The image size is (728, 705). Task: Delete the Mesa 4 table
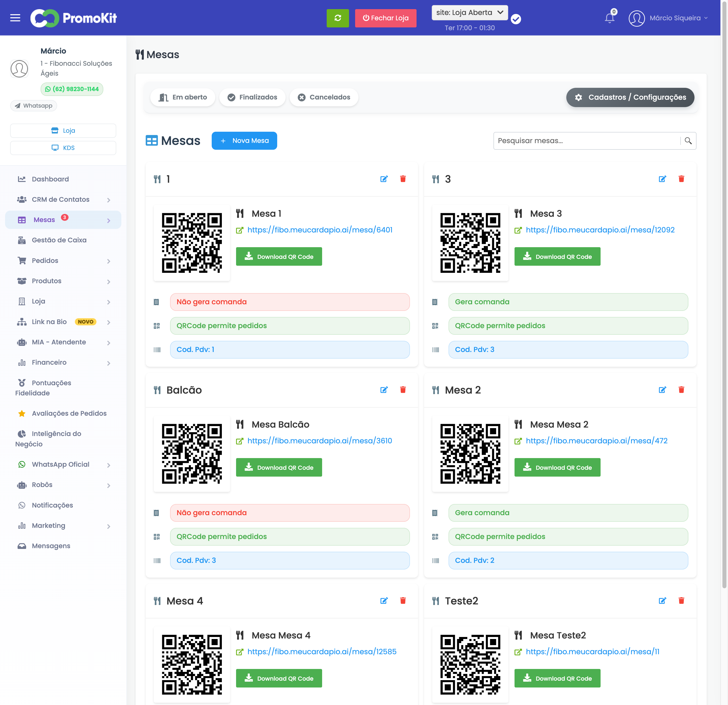tap(403, 601)
